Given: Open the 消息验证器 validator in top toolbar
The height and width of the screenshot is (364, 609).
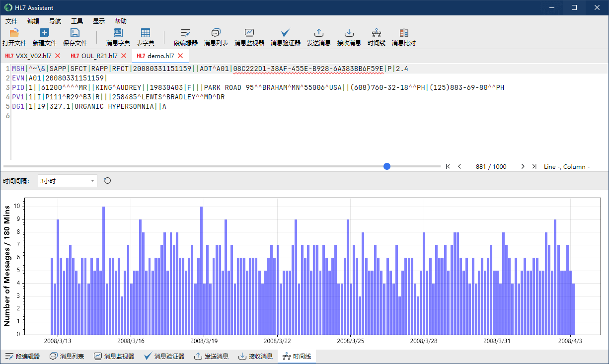Looking at the screenshot, I should click(x=285, y=37).
